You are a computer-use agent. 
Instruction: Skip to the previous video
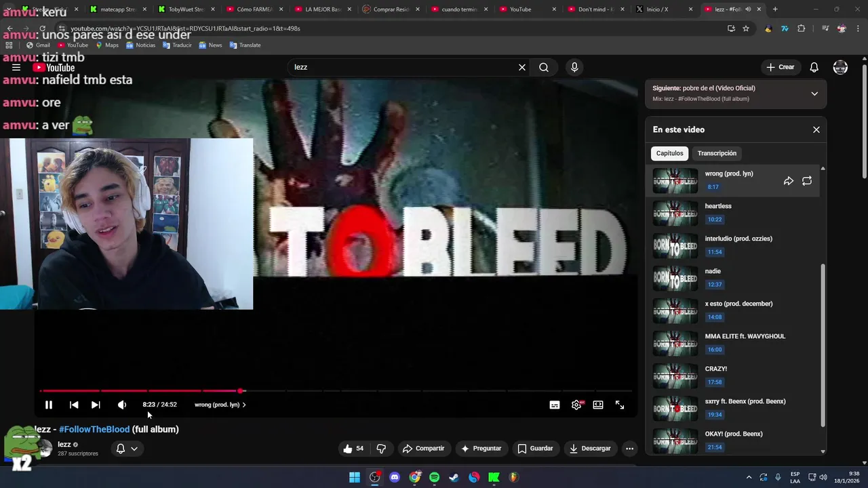coord(74,405)
